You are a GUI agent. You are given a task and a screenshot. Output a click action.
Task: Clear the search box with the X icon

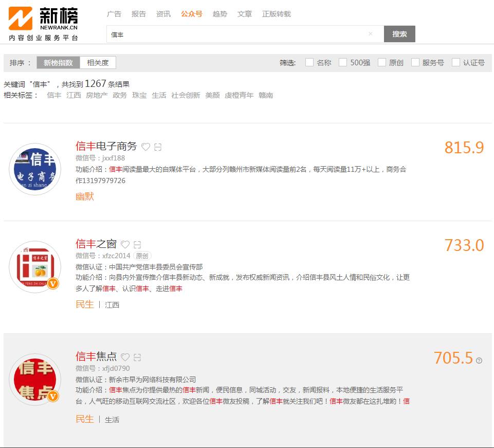[x=371, y=34]
